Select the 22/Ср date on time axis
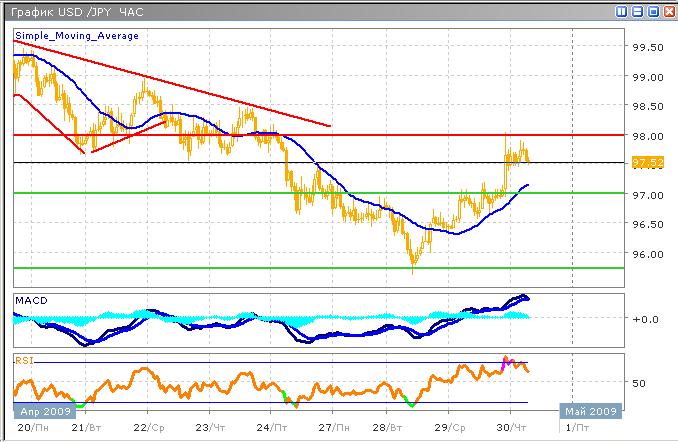Screen dimensions: 678x442 [149, 426]
